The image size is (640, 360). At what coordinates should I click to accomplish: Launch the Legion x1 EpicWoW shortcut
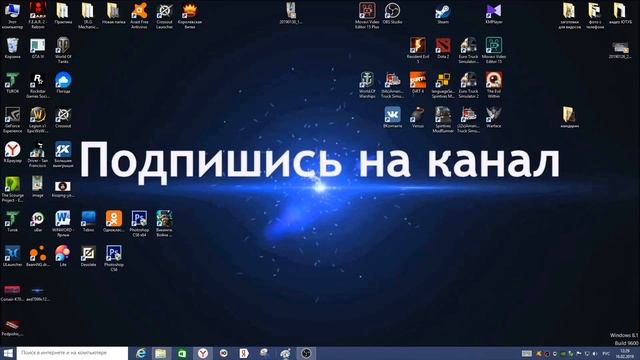[38, 120]
